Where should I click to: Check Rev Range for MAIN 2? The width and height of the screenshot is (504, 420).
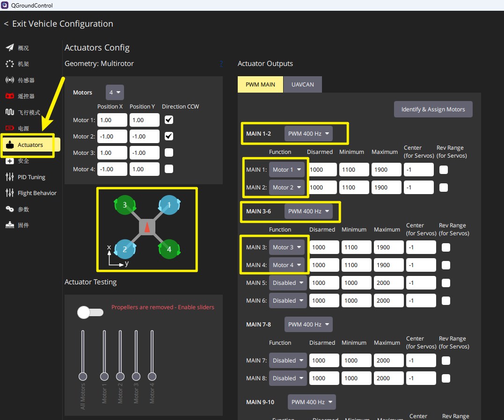444,188
